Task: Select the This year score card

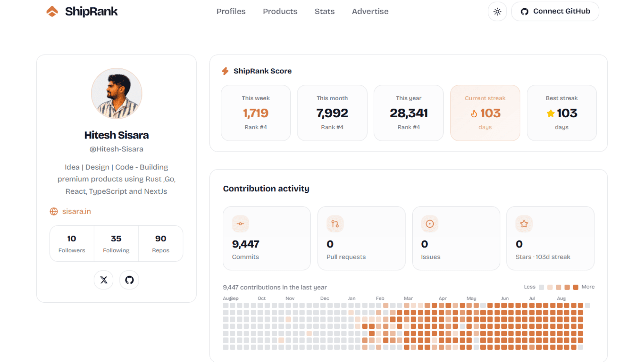Action: (409, 113)
